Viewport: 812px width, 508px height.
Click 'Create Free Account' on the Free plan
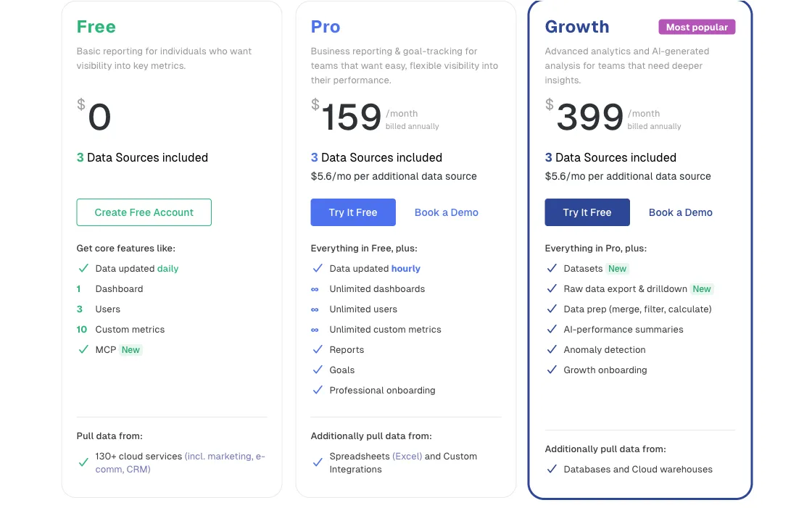144,212
